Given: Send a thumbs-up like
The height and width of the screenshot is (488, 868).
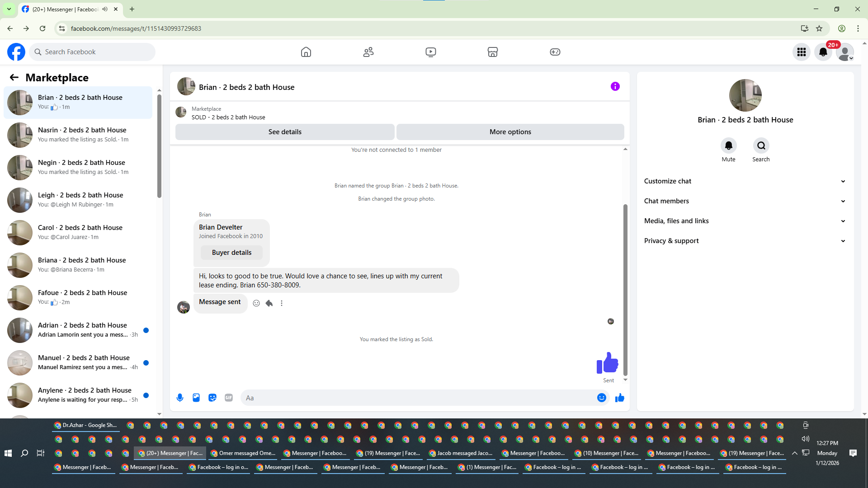Looking at the screenshot, I should 619,398.
